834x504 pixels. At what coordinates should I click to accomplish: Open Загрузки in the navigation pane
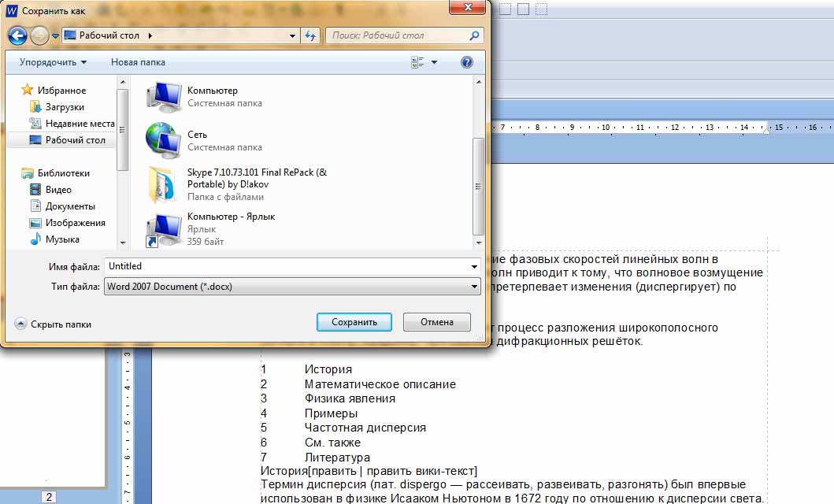coord(65,107)
